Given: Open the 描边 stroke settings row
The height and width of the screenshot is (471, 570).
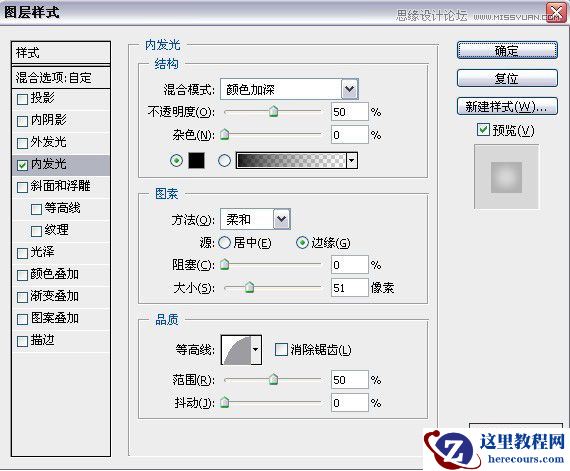Looking at the screenshot, I should point(61,341).
